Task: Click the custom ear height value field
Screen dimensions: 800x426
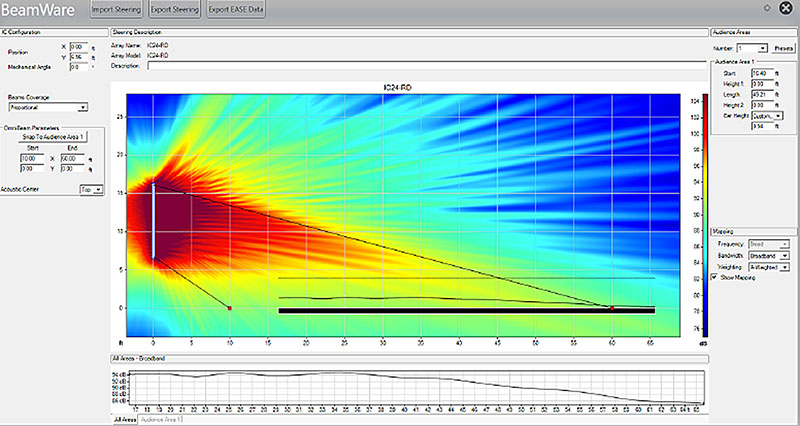Action: pyautogui.click(x=762, y=126)
